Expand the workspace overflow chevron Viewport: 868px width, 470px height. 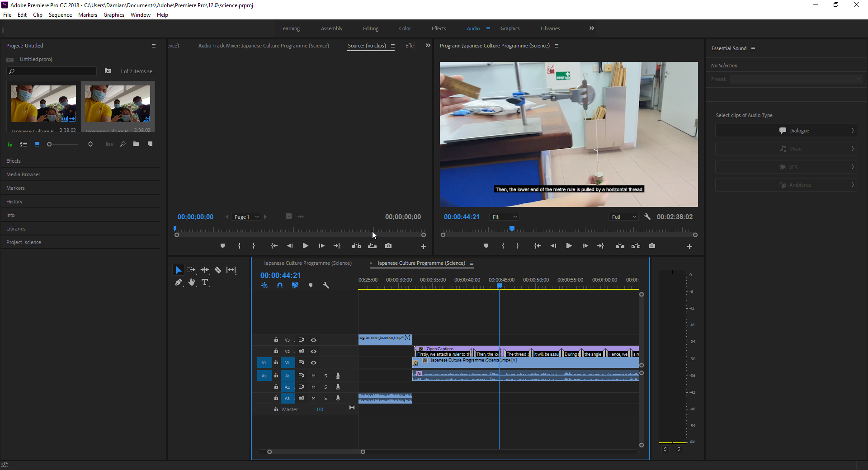[591, 28]
